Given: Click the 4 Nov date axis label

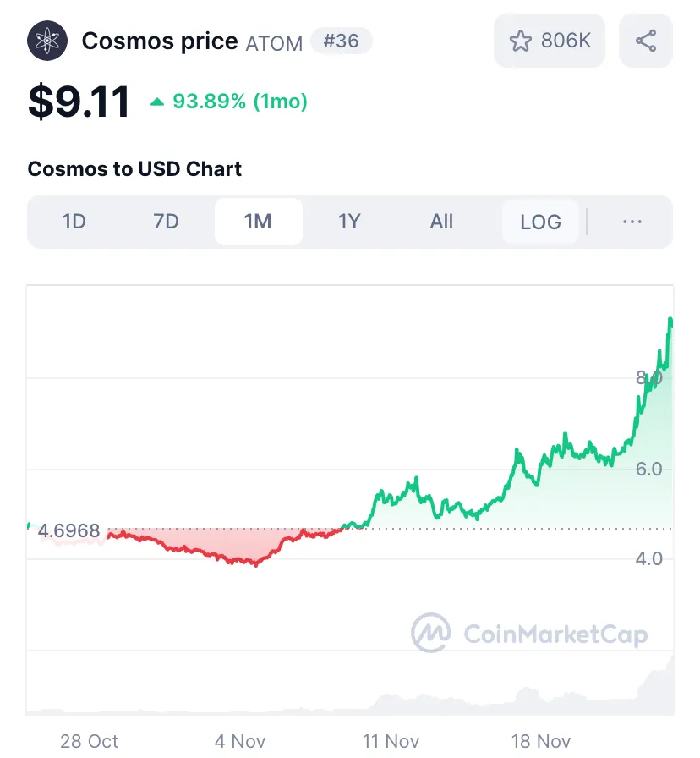Looking at the screenshot, I should coord(240,740).
